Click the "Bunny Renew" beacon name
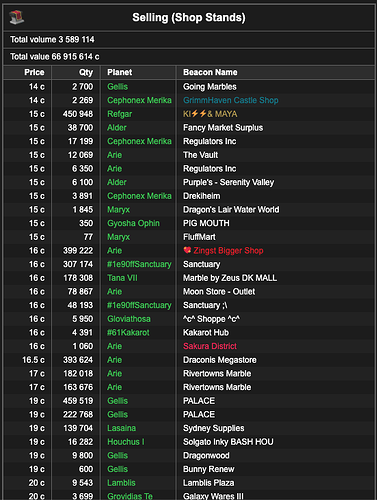Viewport: 377px width, 500px height. [209, 469]
